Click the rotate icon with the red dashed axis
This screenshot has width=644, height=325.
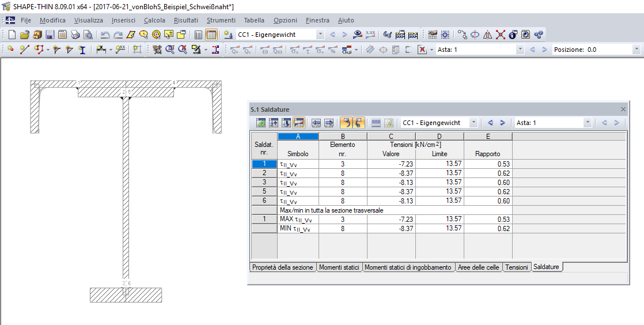pos(475,35)
